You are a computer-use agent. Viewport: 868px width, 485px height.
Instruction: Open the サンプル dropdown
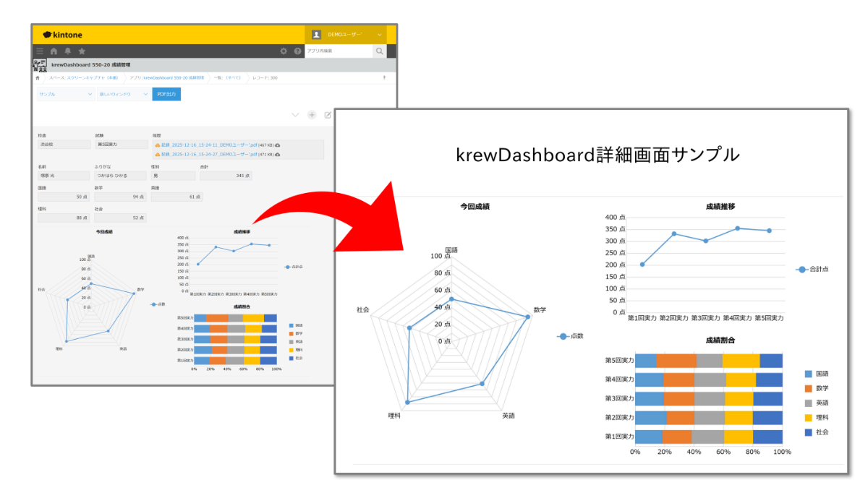tap(65, 94)
